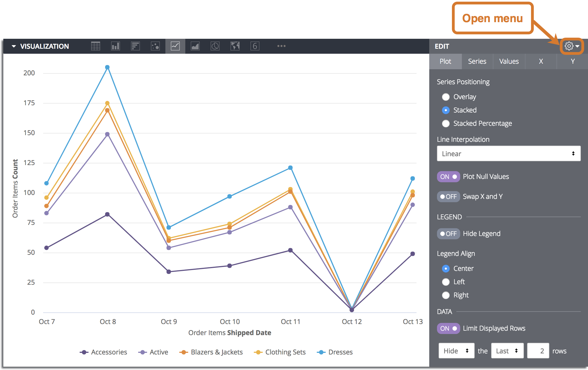Open the Area chart visualization
Image resolution: width=588 pixels, height=370 pixels.
point(195,46)
